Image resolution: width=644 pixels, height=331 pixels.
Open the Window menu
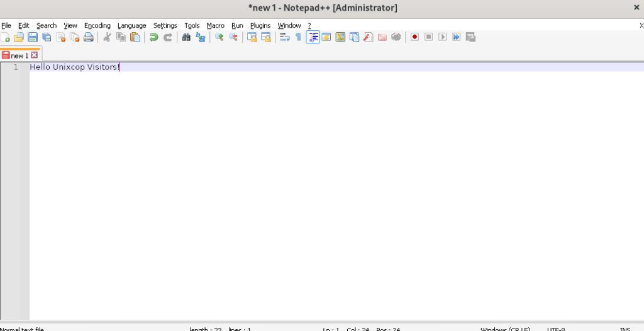(x=289, y=26)
